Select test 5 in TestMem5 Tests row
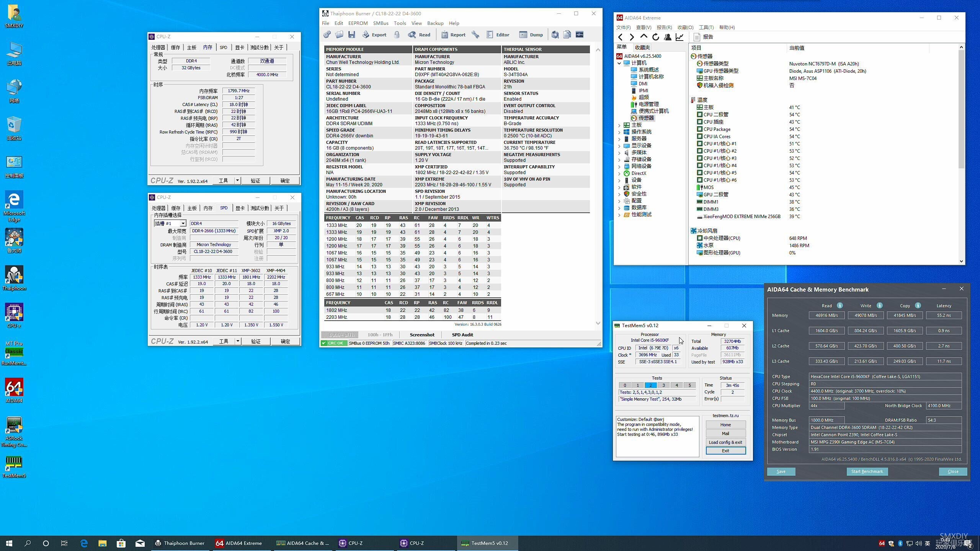Image resolution: width=980 pixels, height=551 pixels. click(690, 385)
